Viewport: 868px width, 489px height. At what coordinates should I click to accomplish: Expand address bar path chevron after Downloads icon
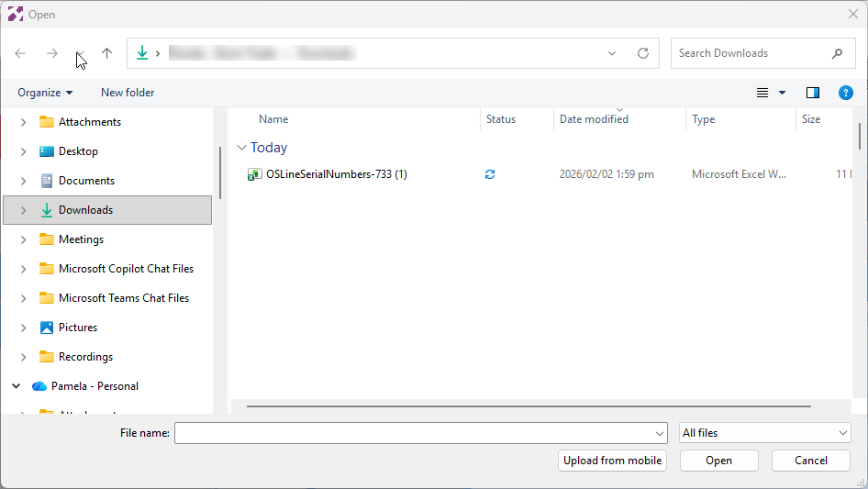[158, 53]
